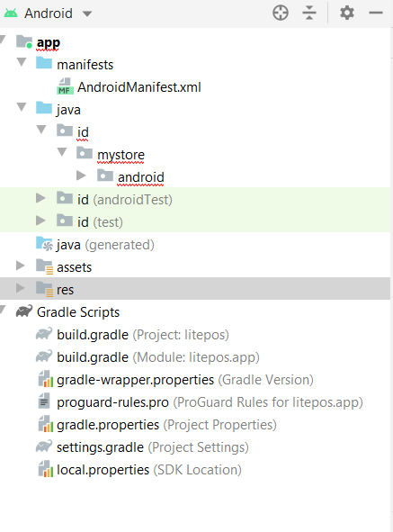Click gradle.properties file icon
The width and height of the screenshot is (393, 532).
click(45, 423)
